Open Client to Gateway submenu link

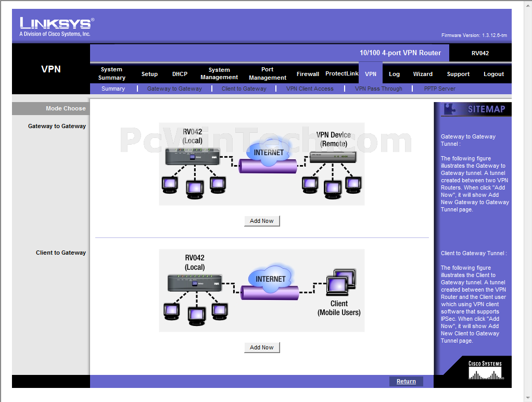tap(244, 89)
